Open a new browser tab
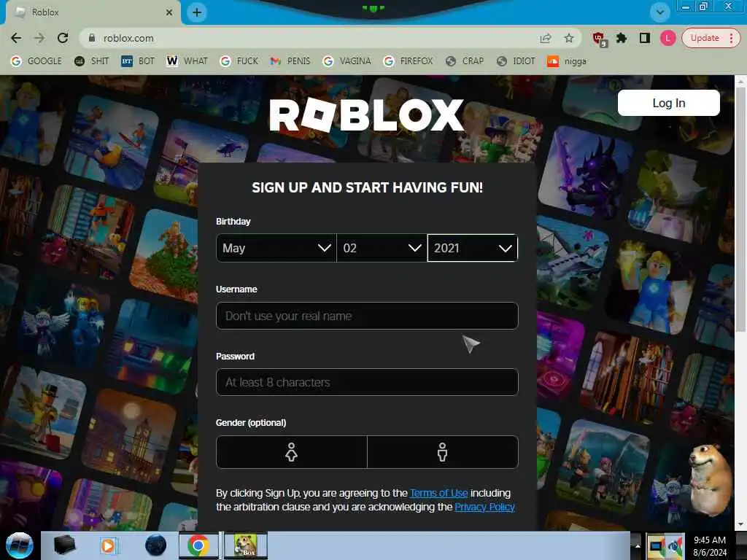 coord(197,12)
